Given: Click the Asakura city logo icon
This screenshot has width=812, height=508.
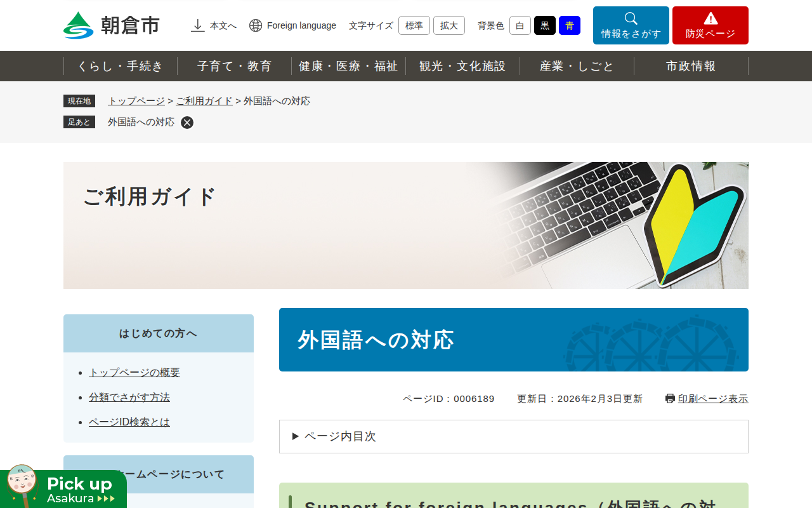Looking at the screenshot, I should [79, 25].
